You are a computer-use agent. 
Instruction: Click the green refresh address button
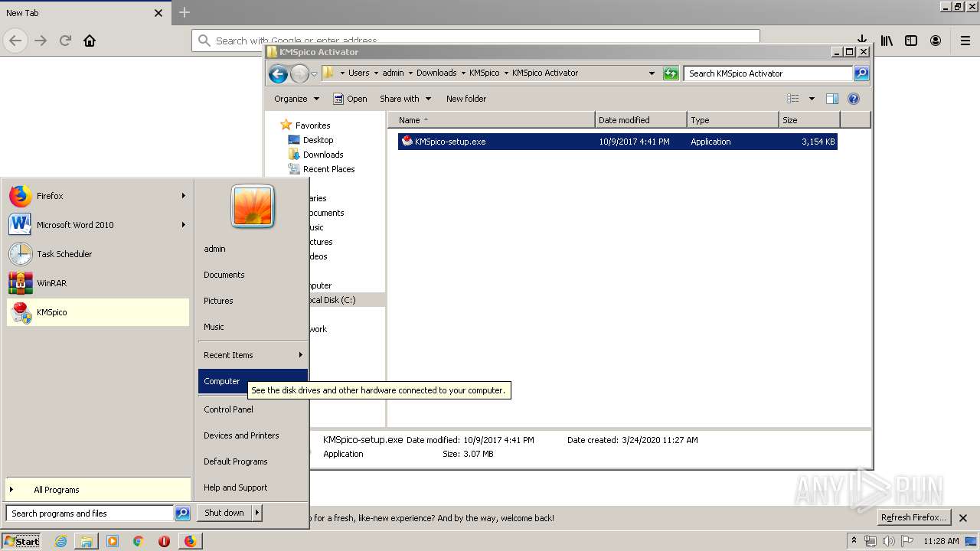671,73
